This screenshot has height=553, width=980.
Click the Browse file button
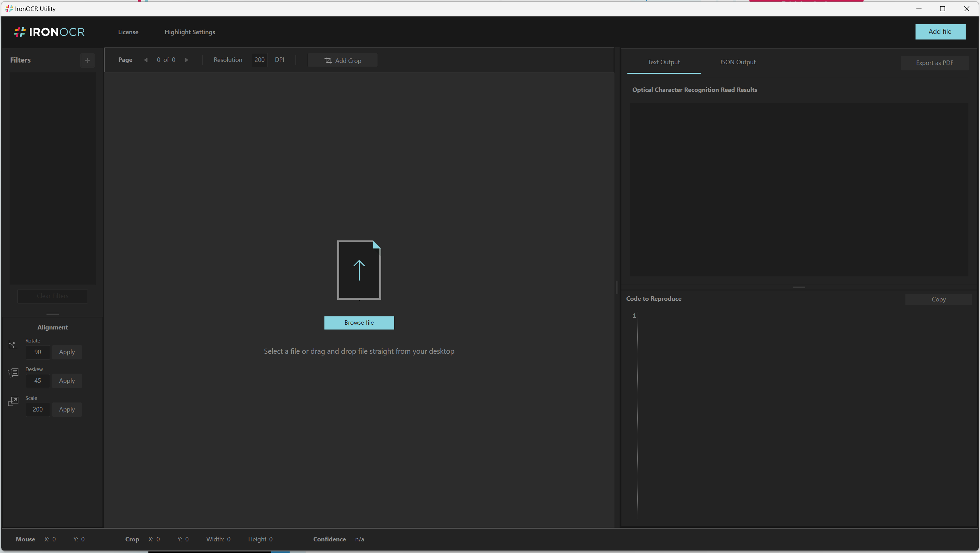(359, 323)
